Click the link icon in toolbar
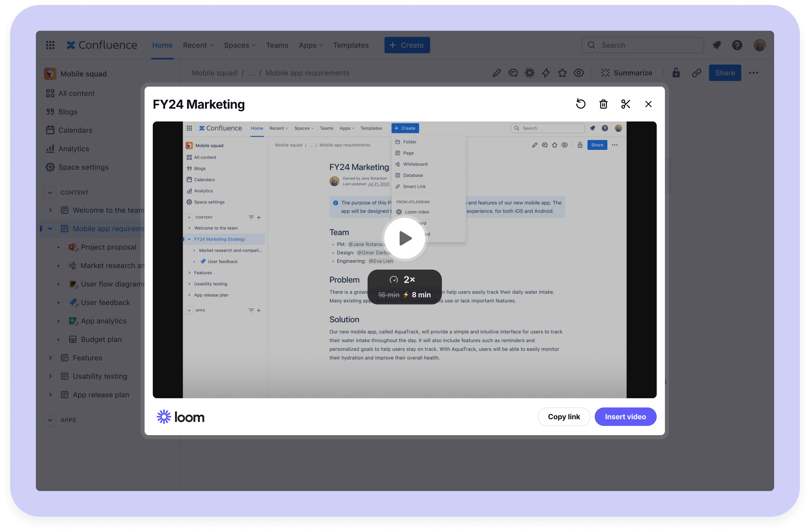Image resolution: width=810 pixels, height=532 pixels. pos(695,73)
